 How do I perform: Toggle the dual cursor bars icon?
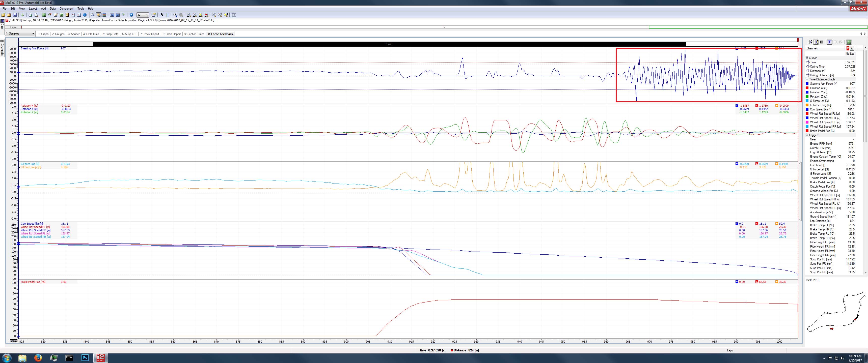tap(168, 15)
